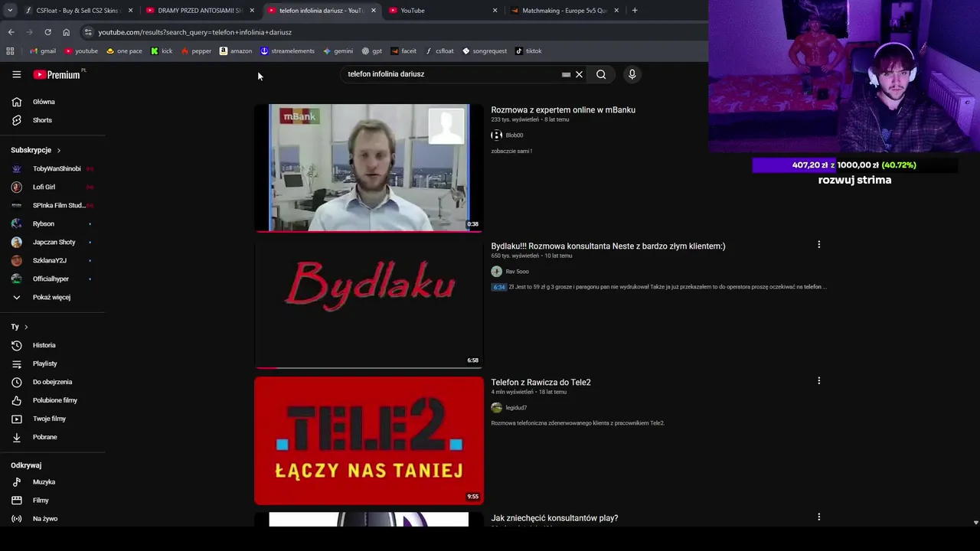Open Blob00 channel link
Viewport: 980px width, 551px height.
tap(514, 135)
